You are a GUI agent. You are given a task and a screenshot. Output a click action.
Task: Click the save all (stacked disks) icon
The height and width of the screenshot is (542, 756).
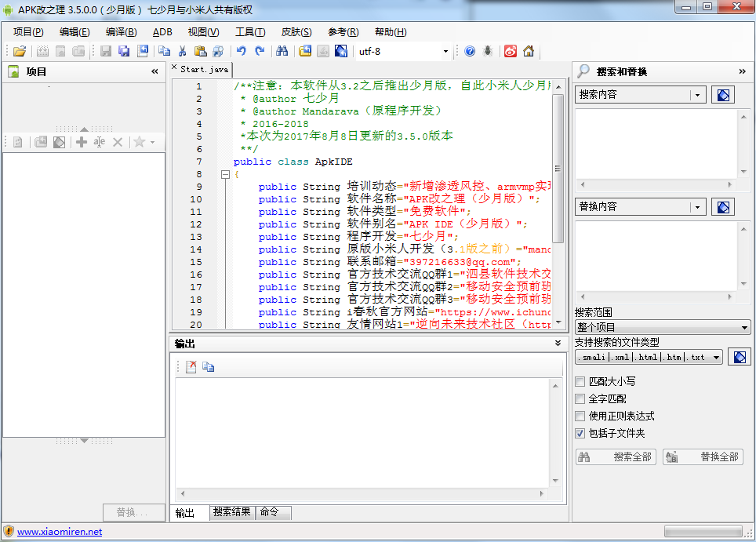[125, 51]
